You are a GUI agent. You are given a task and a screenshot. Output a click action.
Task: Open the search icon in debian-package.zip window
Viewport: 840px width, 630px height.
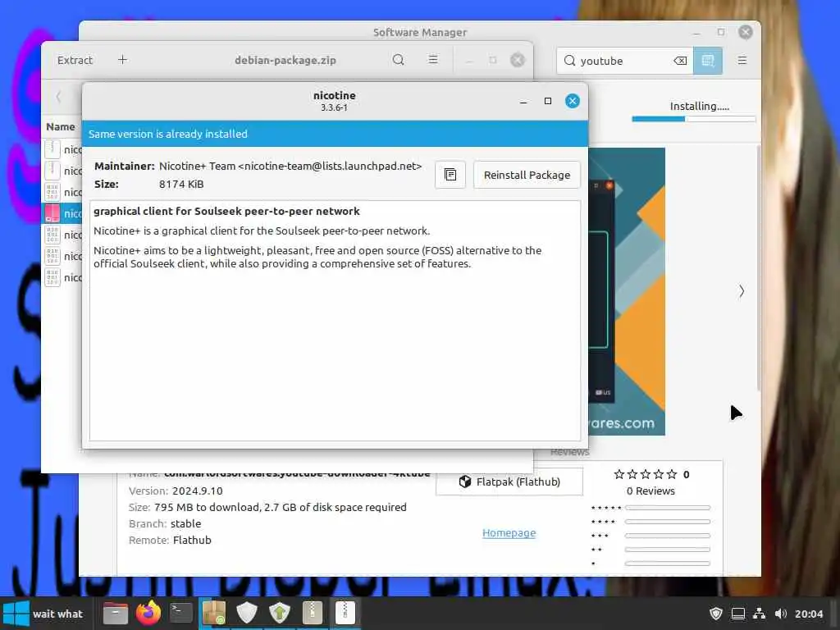pos(398,60)
